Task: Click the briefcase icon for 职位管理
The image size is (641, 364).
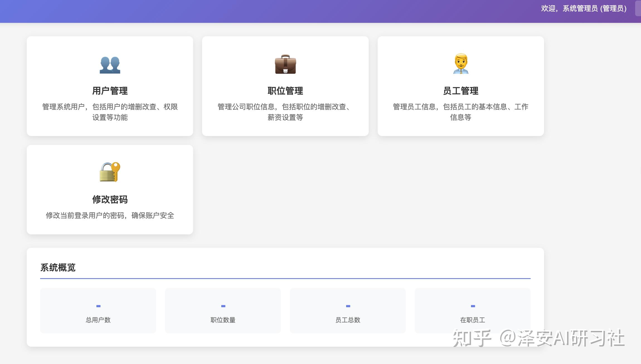Action: point(285,65)
